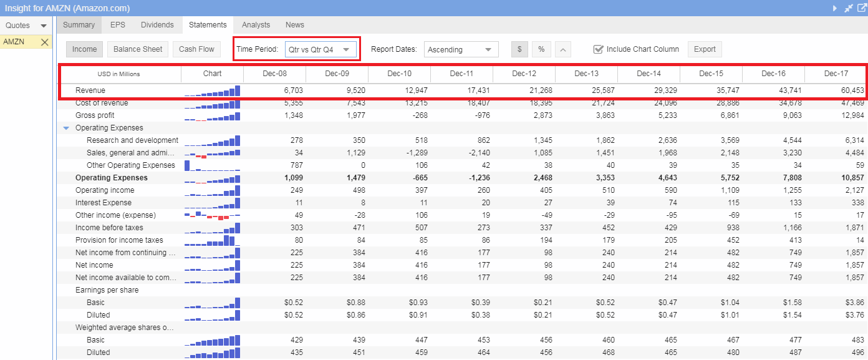The width and height of the screenshot is (868, 360).
Task: Open the Quotes dropdown menu
Action: (43, 26)
